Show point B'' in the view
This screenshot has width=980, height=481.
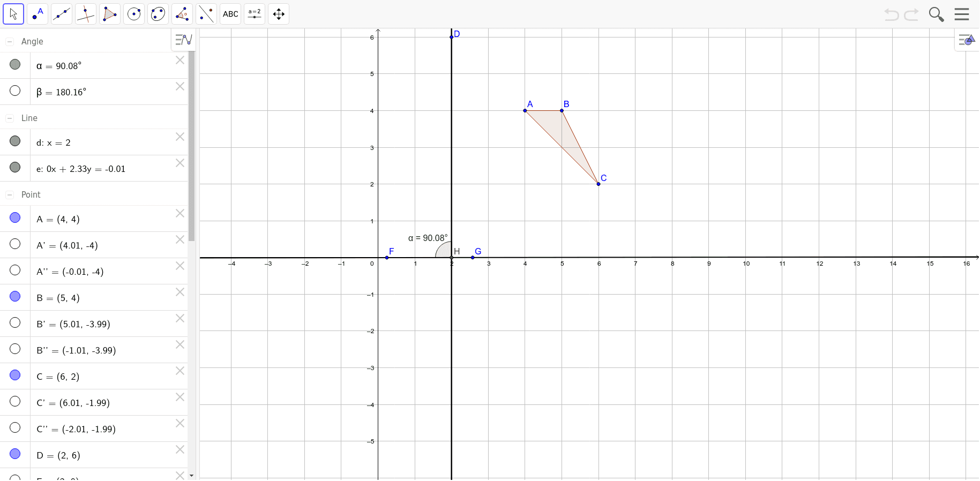tap(15, 349)
